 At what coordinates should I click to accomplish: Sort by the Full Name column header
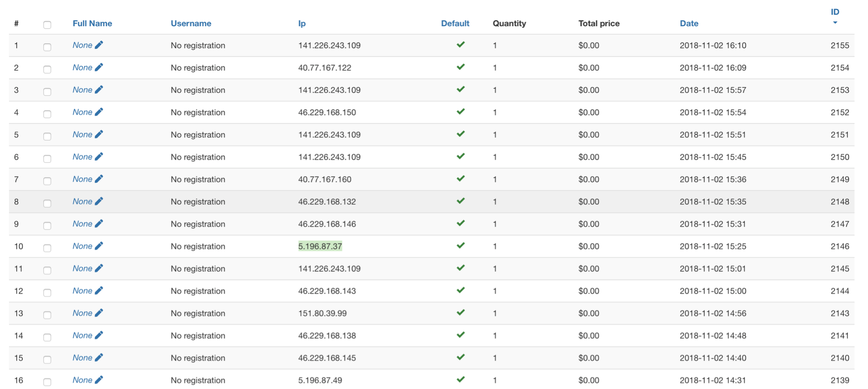click(x=92, y=24)
